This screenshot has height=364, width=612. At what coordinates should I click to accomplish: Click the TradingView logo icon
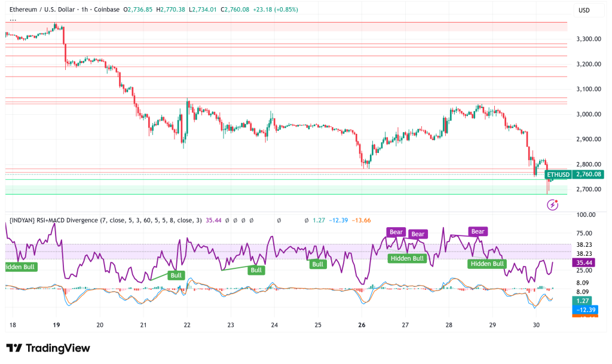pyautogui.click(x=14, y=348)
